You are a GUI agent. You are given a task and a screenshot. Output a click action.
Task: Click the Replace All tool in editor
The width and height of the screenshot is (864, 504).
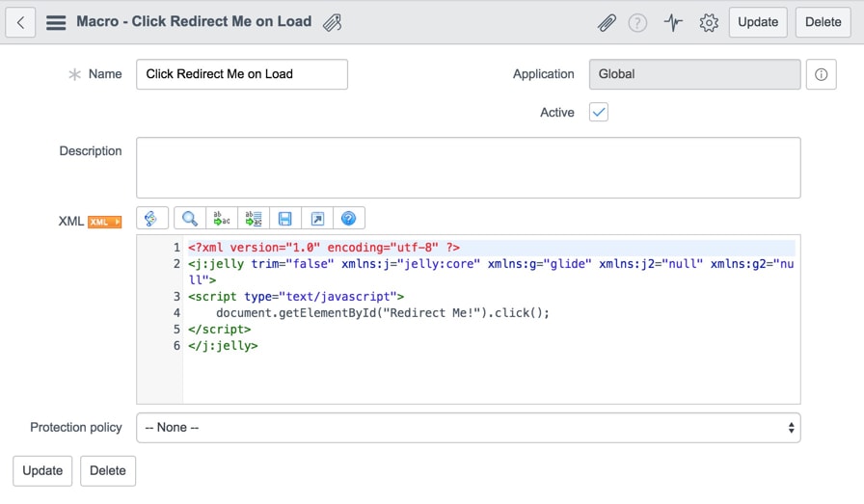pyautogui.click(x=254, y=218)
